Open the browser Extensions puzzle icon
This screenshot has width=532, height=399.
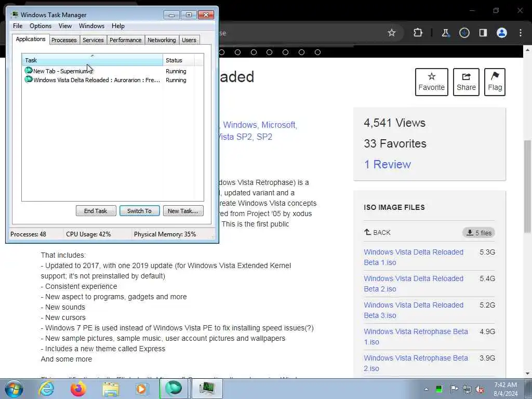click(x=418, y=33)
